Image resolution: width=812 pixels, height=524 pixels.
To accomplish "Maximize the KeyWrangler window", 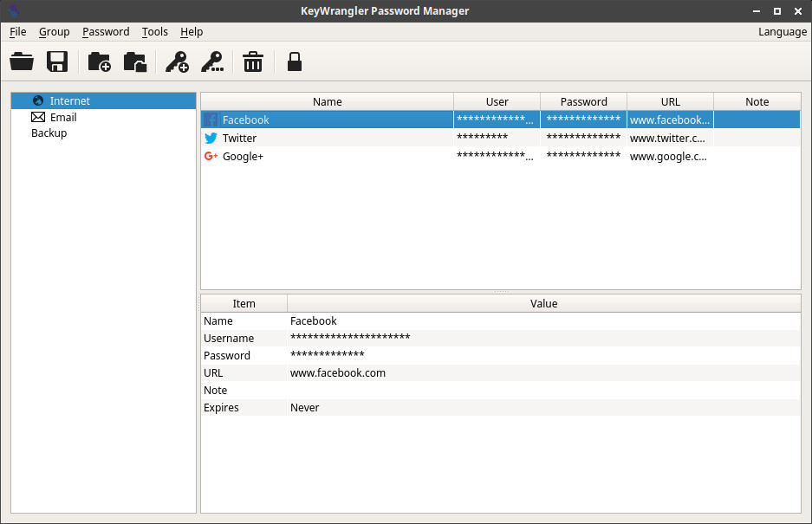I will pyautogui.click(x=776, y=11).
